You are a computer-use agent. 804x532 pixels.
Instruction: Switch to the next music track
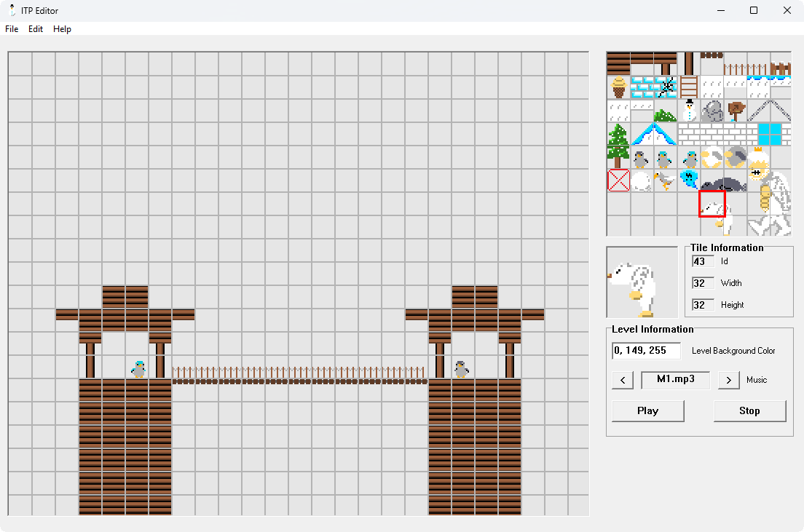pos(728,380)
